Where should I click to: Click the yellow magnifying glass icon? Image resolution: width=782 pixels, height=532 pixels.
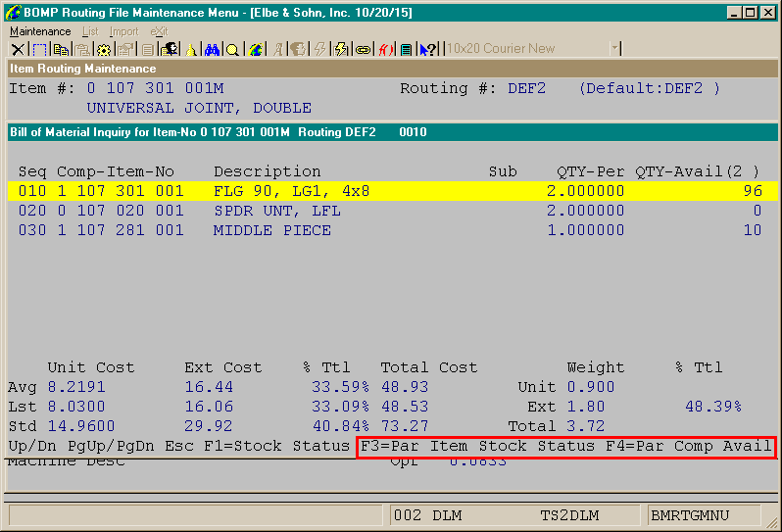pos(232,49)
